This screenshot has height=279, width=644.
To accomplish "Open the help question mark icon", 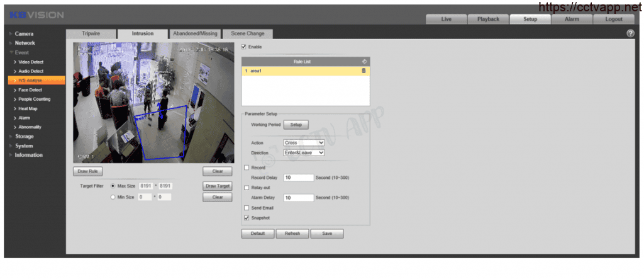I will (630, 33).
